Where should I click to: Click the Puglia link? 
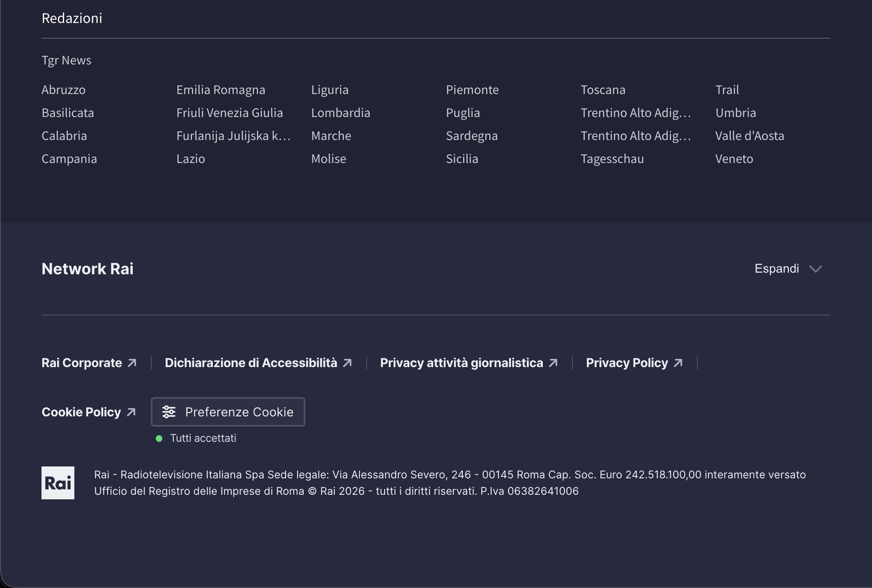tap(463, 113)
